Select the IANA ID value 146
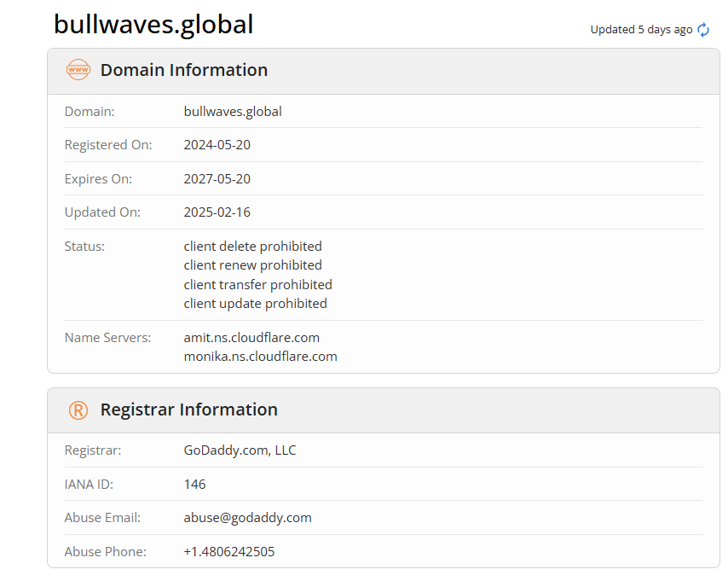This screenshot has height=581, width=728. [194, 485]
